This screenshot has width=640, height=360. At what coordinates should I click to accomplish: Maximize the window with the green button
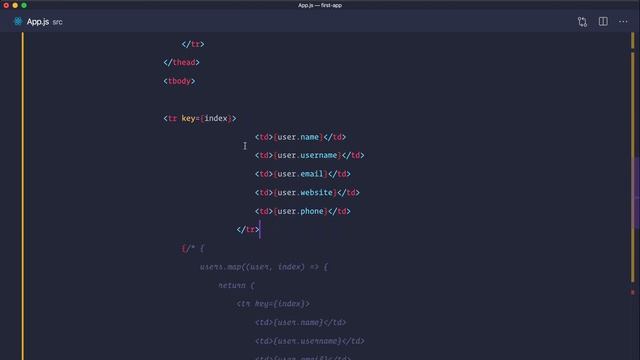pyautogui.click(x=24, y=5)
